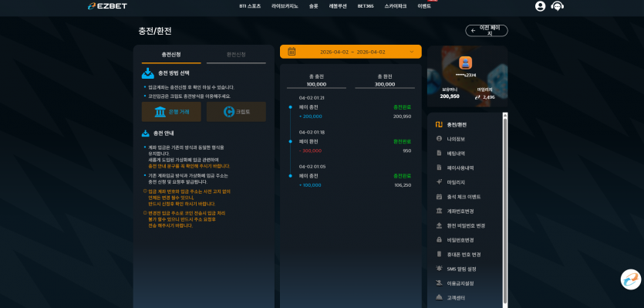The height and width of the screenshot is (308, 644).
Task: Open the 슬롯 menu item
Action: point(313,6)
